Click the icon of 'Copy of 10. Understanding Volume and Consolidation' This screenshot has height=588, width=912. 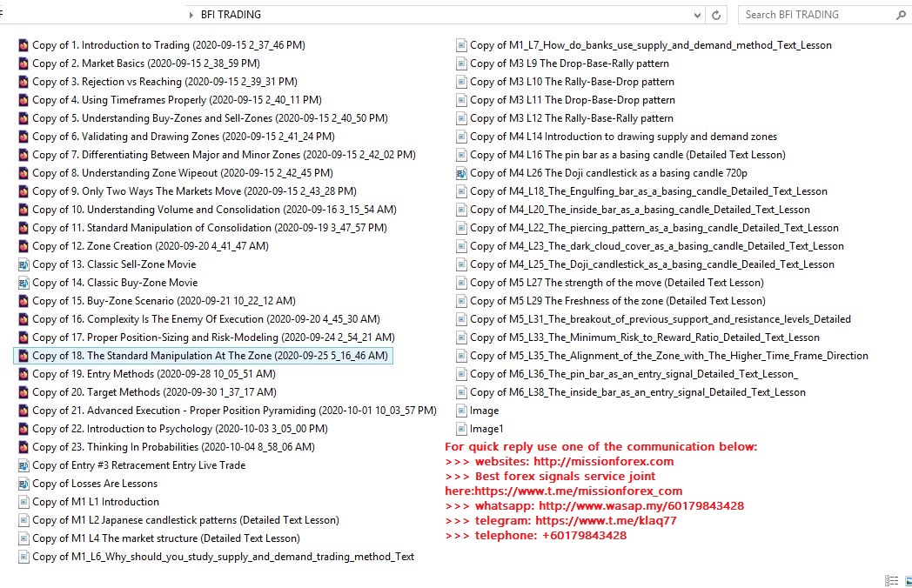coord(23,210)
